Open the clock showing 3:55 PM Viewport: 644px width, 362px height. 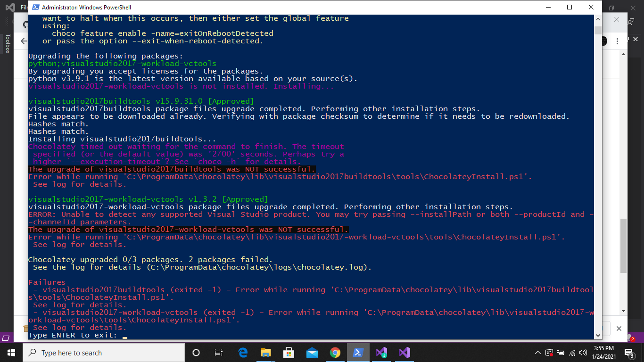[x=603, y=353]
